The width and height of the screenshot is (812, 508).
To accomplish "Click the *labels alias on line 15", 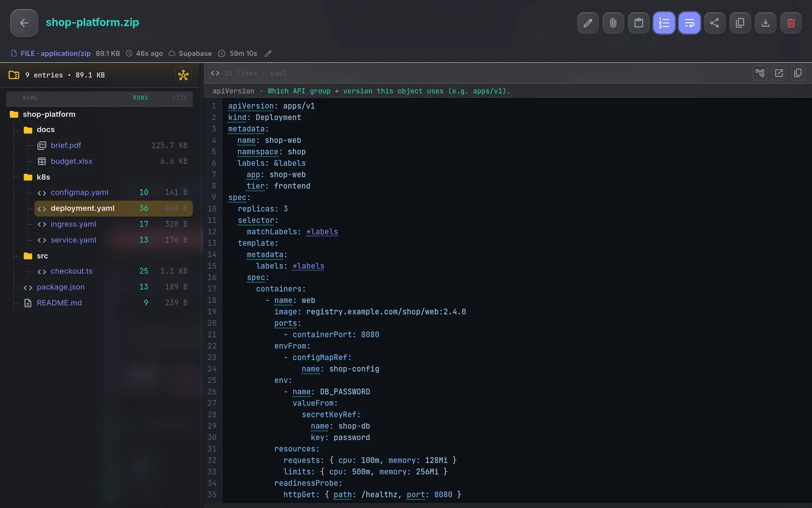I will pyautogui.click(x=308, y=266).
